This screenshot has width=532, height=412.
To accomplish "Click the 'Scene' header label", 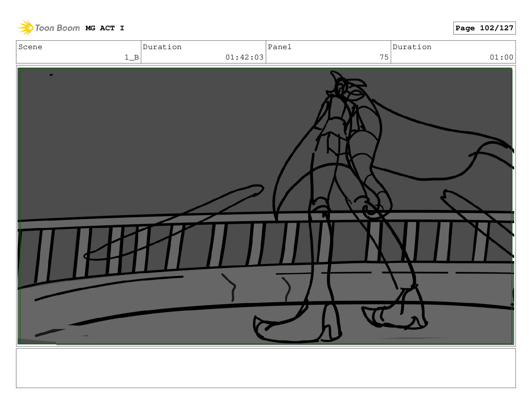I will (x=30, y=47).
